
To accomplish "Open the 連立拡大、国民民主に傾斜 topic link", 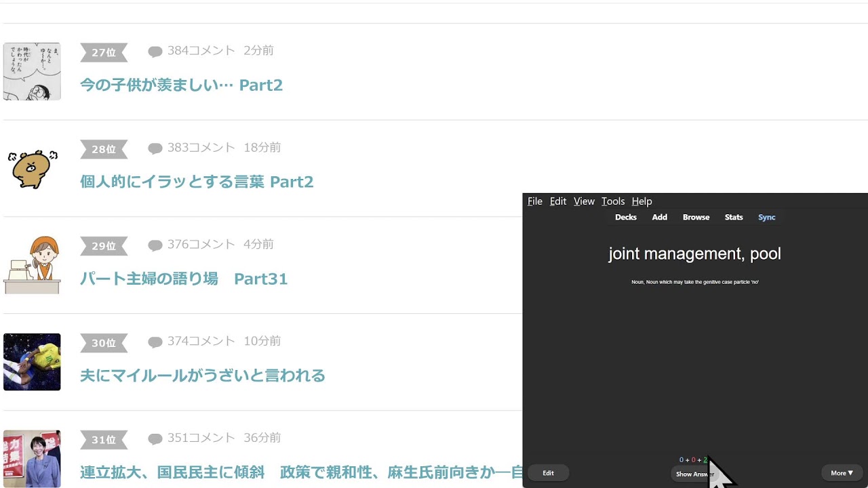I will coord(301,472).
